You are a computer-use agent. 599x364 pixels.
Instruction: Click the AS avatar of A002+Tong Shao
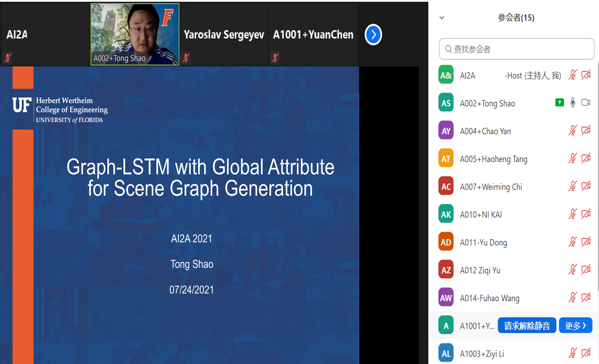tap(446, 103)
